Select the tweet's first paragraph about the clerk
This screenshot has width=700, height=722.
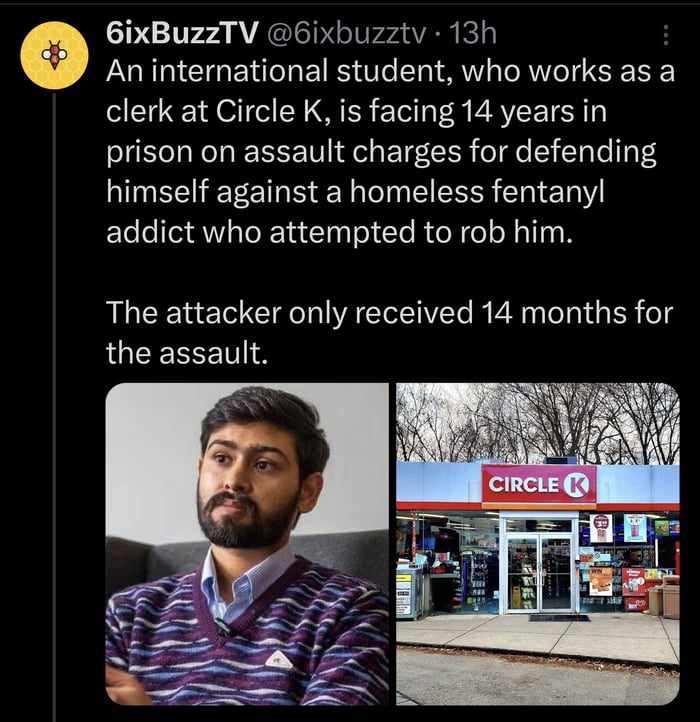(390, 151)
